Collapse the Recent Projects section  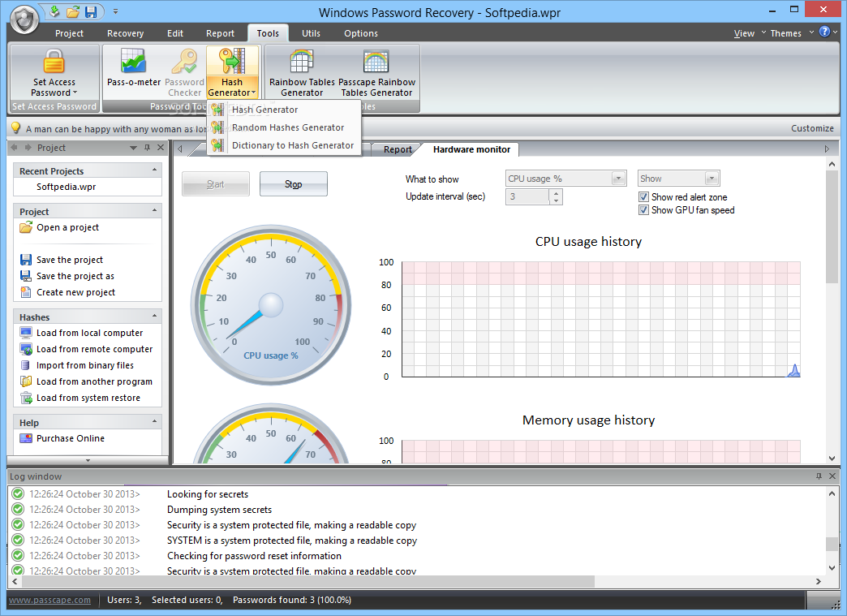pos(154,170)
